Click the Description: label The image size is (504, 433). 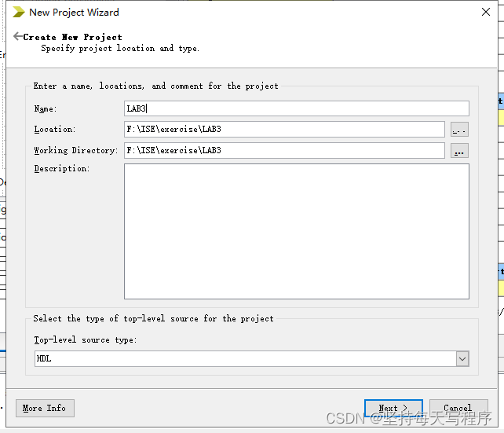pyautogui.click(x=61, y=168)
